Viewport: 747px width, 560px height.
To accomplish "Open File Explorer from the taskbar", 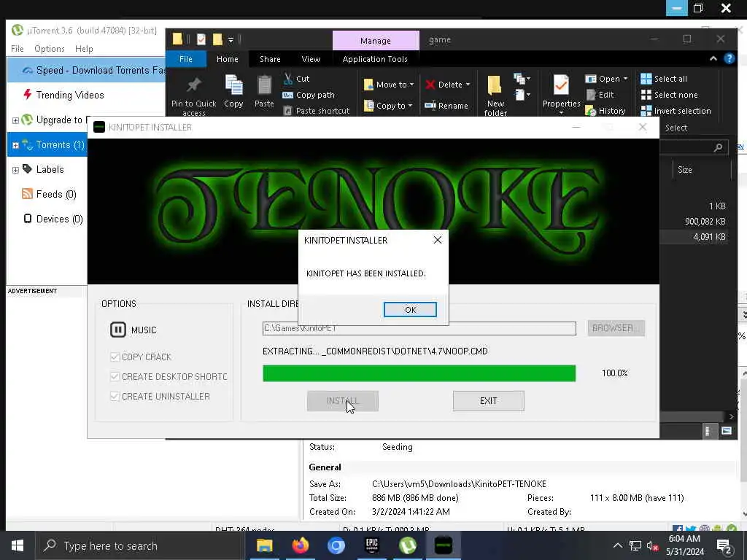I will pyautogui.click(x=264, y=545).
